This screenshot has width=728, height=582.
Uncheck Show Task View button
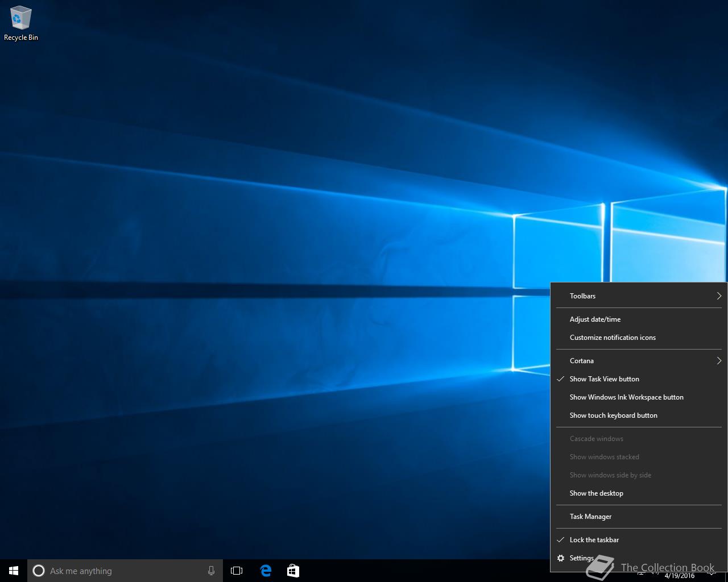(639, 379)
